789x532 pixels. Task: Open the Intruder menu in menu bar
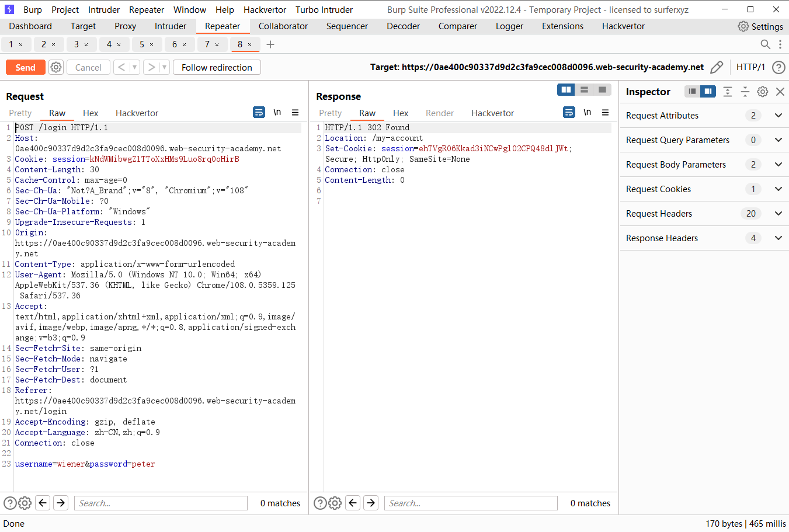[x=104, y=9]
